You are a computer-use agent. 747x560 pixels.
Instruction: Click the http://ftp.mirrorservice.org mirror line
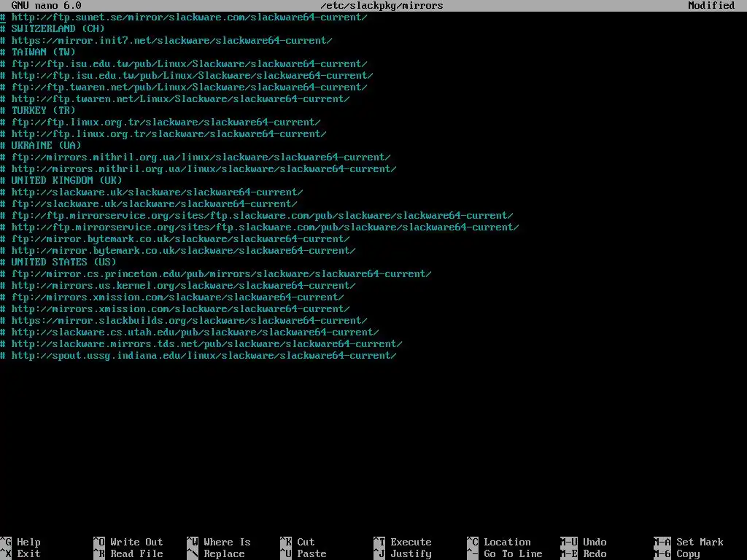click(260, 227)
